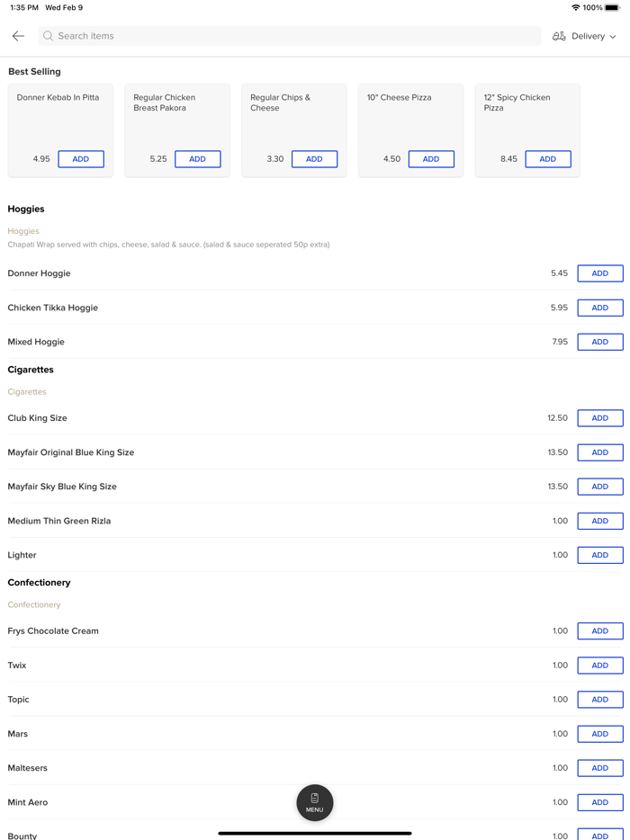Screen dimensions: 630x840
Task: Add Club King Size to order
Action: [x=599, y=418]
